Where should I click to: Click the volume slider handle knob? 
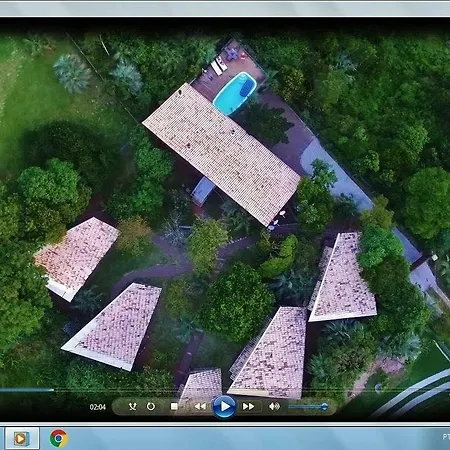pyautogui.click(x=324, y=406)
